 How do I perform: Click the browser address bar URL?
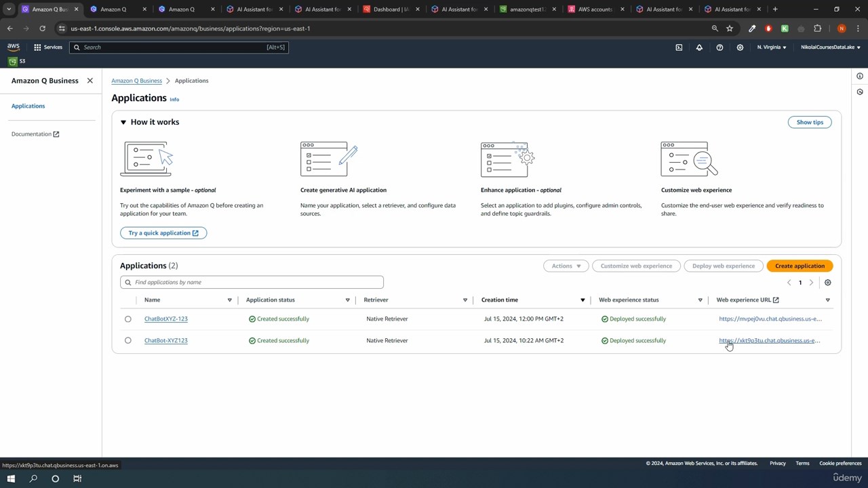[x=191, y=28]
